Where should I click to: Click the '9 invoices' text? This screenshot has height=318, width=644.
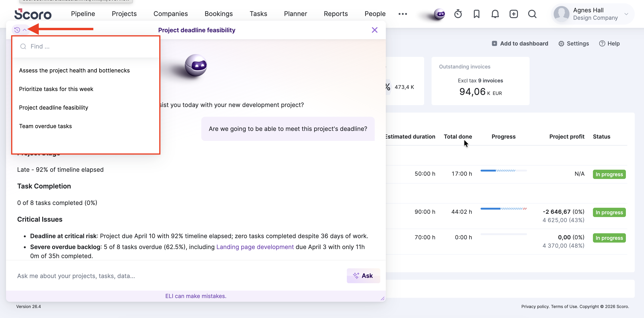490,81
